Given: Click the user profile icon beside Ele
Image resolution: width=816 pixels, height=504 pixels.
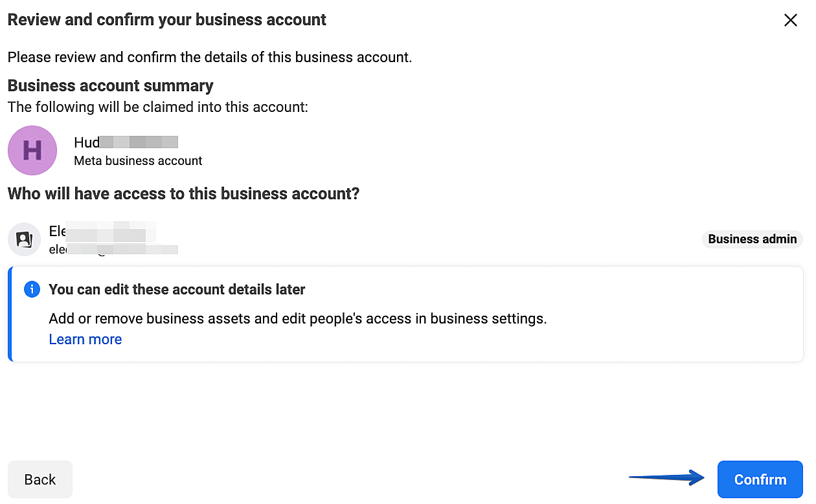Looking at the screenshot, I should tap(25, 239).
